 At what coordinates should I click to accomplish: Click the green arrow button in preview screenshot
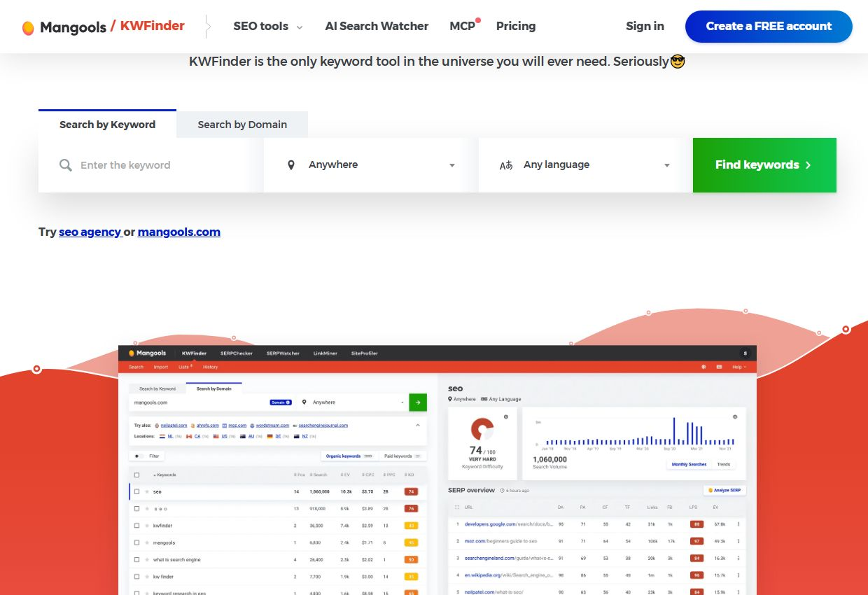click(418, 402)
